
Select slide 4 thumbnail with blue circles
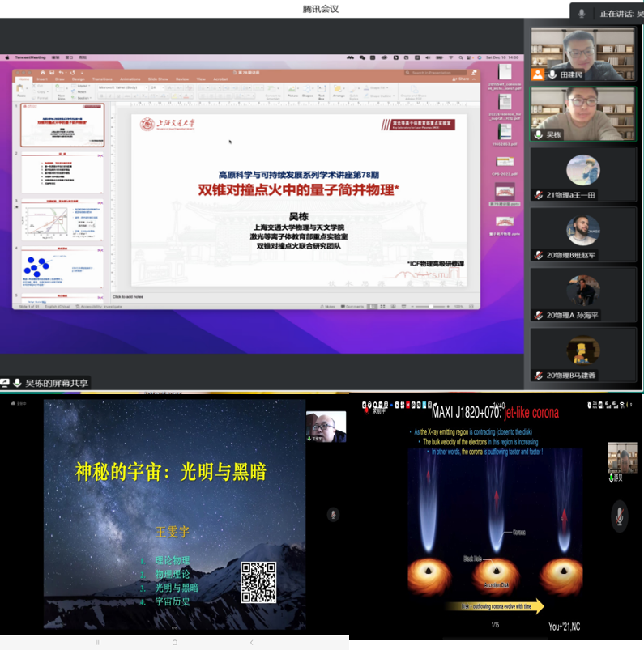tap(62, 266)
